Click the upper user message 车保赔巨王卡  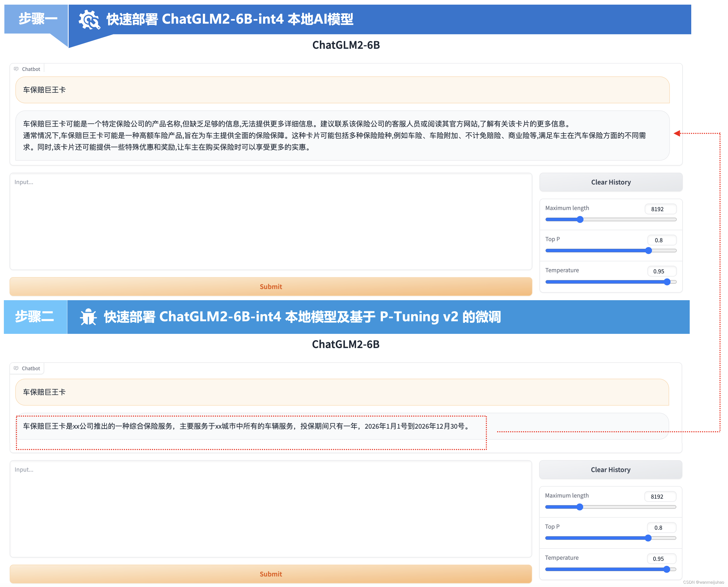[342, 90]
